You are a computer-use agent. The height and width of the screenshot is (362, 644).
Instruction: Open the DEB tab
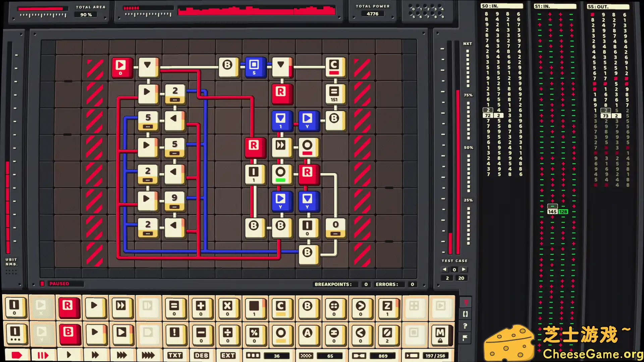(201, 355)
